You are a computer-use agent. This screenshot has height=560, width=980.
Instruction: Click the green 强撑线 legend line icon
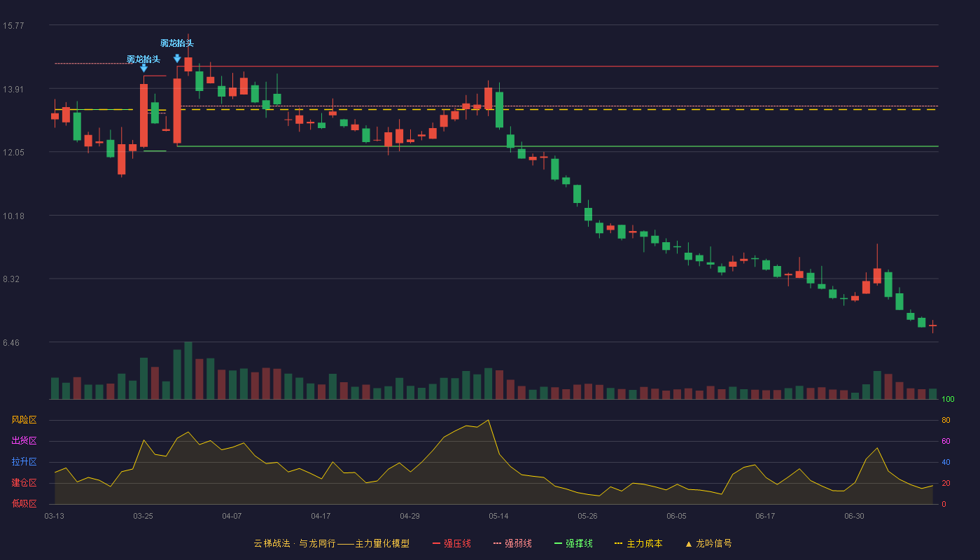coord(558,544)
